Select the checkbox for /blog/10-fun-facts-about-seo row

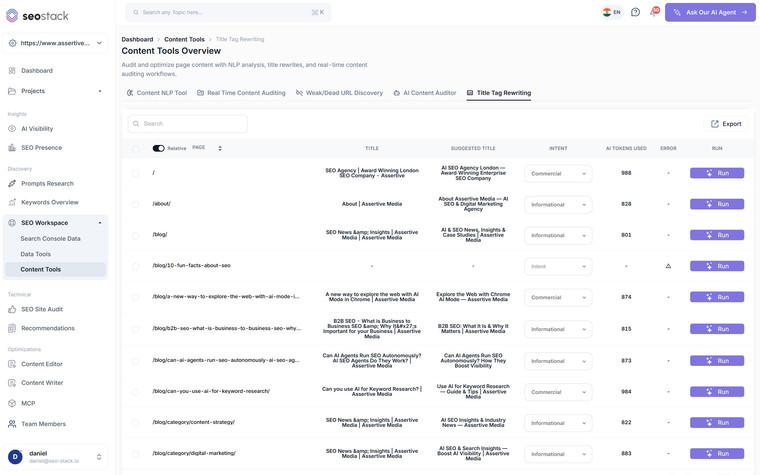pos(135,267)
